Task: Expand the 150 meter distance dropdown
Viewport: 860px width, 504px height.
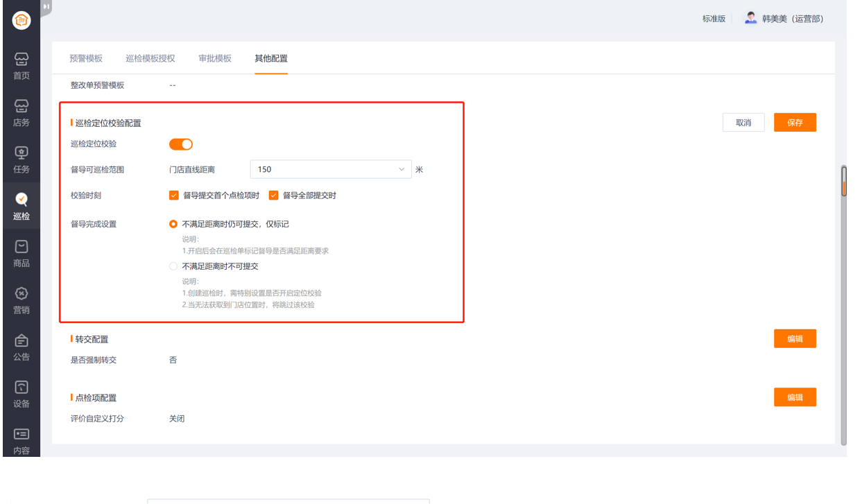Action: click(x=331, y=169)
